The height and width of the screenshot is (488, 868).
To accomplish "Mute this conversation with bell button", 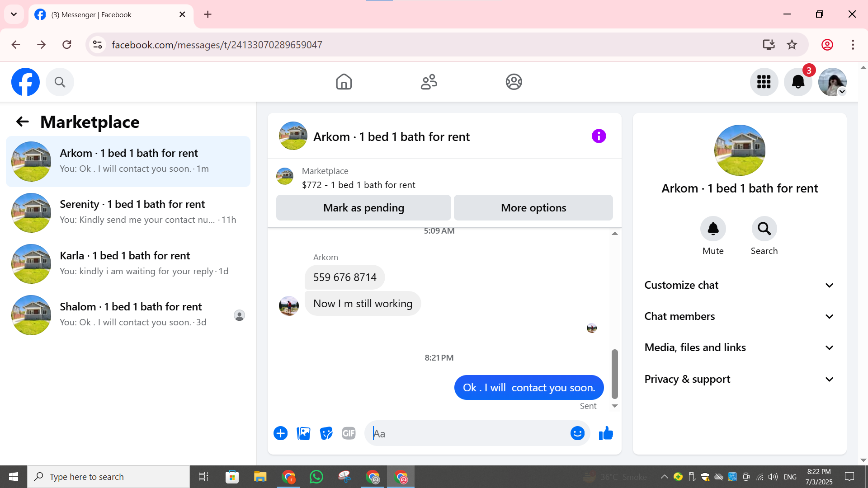I will (713, 229).
